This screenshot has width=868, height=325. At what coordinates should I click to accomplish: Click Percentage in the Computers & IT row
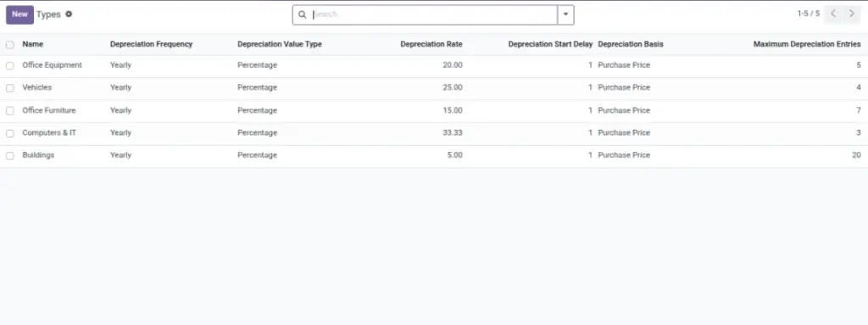258,133
